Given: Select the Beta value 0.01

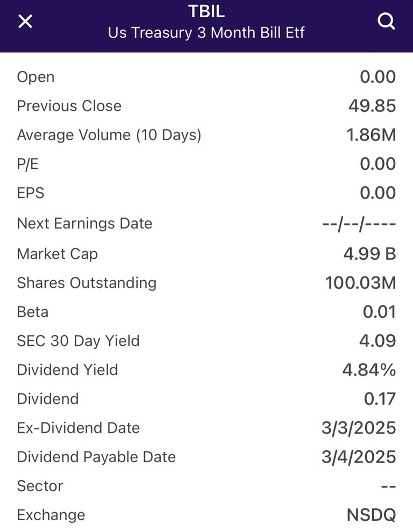Looking at the screenshot, I should 379,312.
